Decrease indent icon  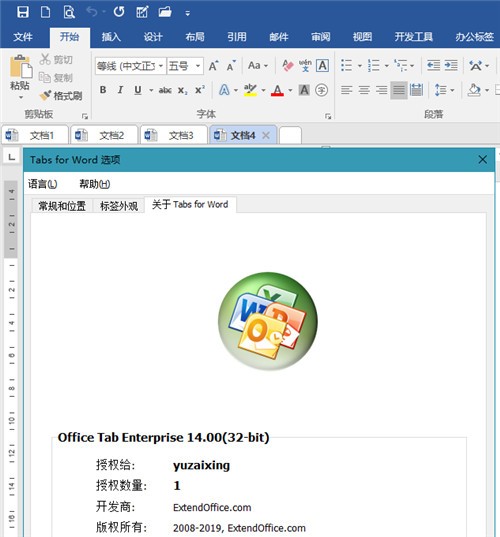[x=433, y=65]
